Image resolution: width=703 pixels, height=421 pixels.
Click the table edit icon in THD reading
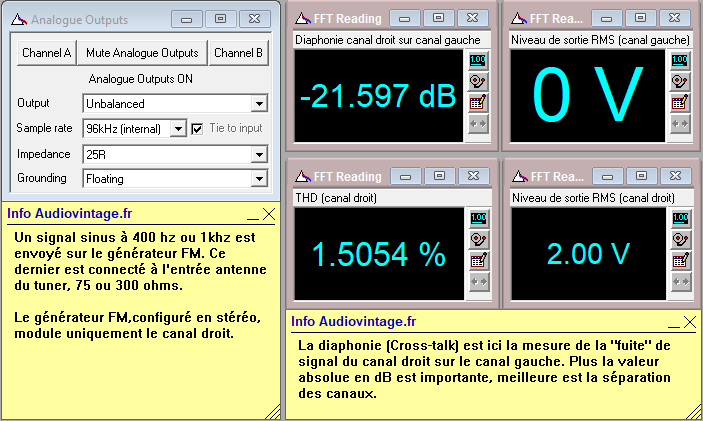coord(479,260)
